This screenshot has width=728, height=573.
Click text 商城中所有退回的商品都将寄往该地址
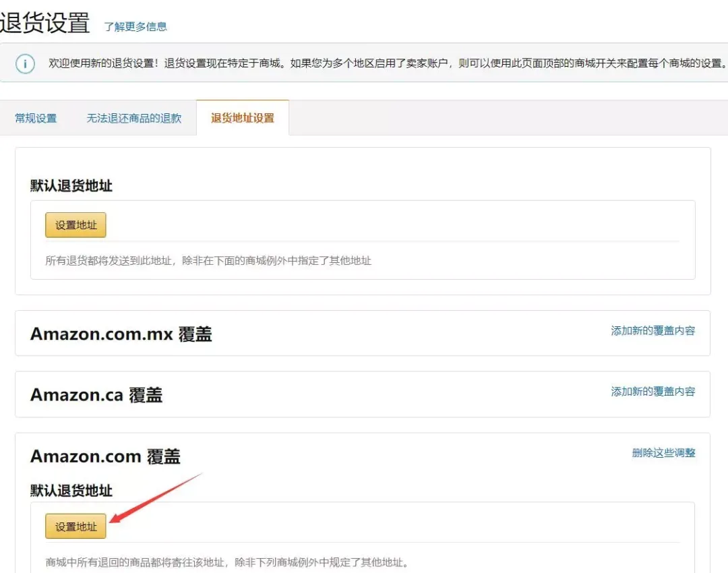(x=135, y=563)
